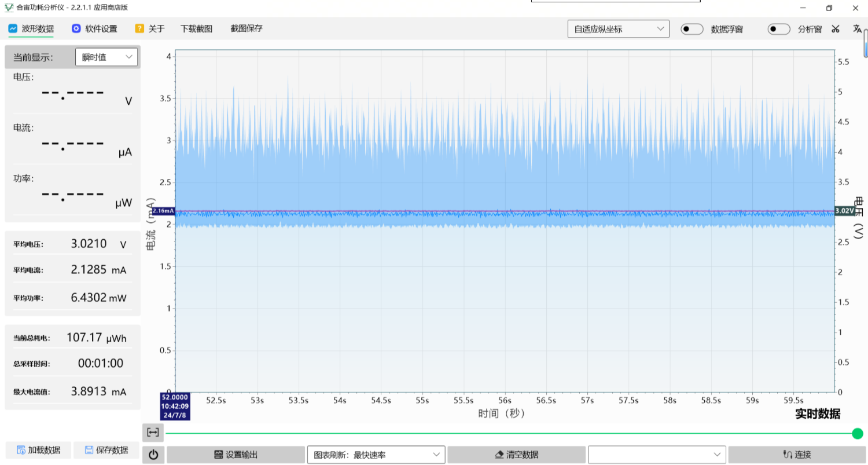Screen dimensions: 868x465
Task: Open the 软件设置 tab
Action: (94, 28)
